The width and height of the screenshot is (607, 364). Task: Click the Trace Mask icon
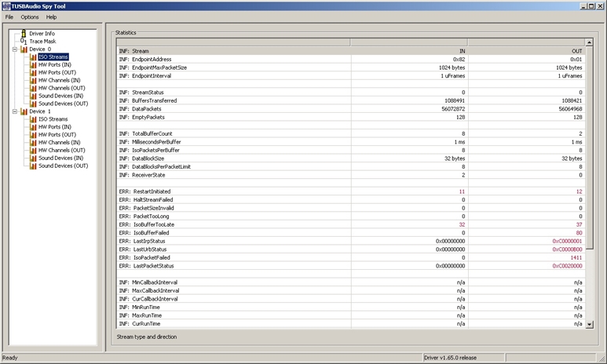click(24, 41)
